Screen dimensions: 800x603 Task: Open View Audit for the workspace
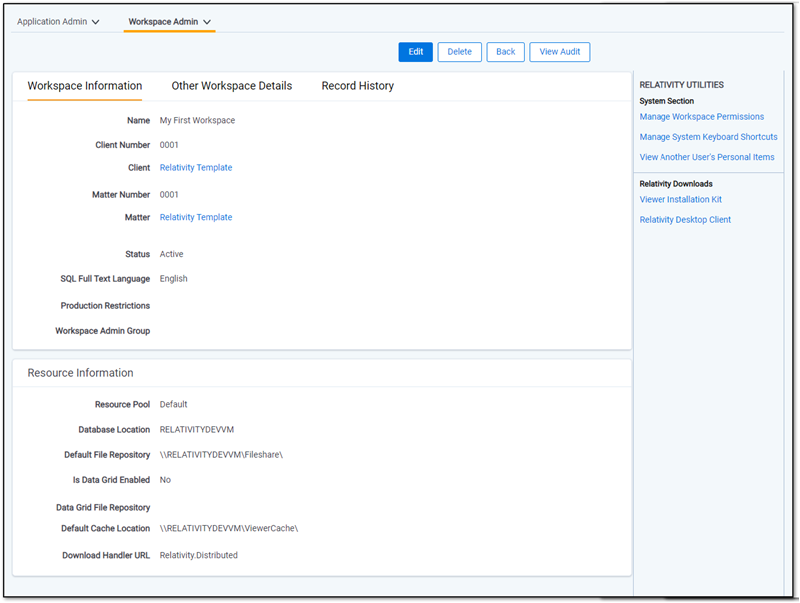(x=560, y=52)
